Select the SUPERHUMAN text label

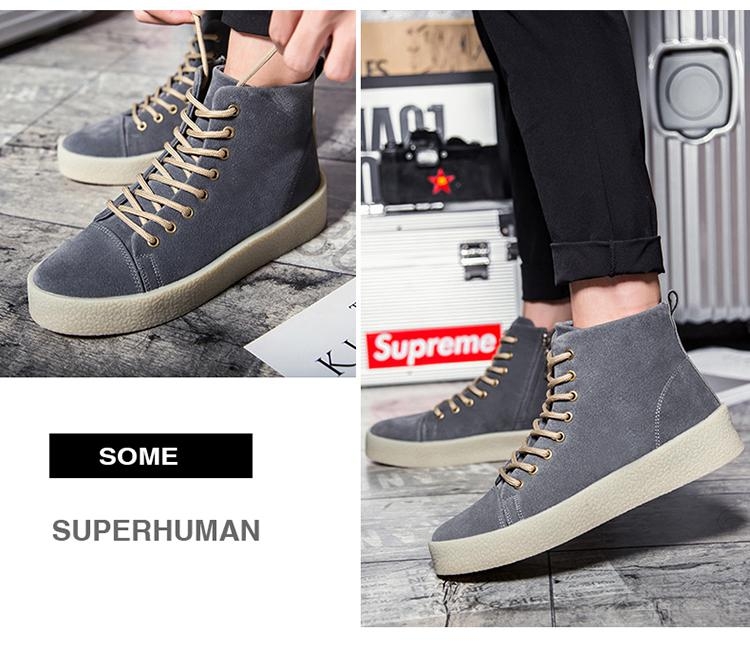click(x=156, y=530)
